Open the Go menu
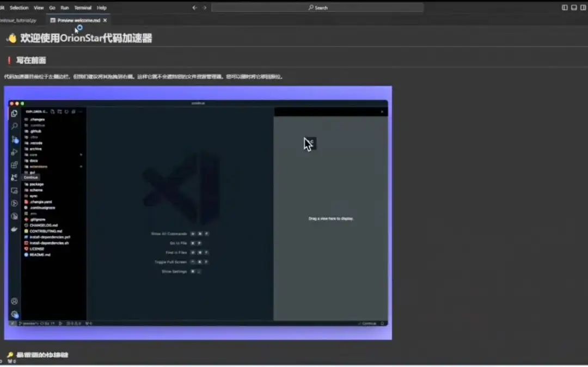The image size is (588, 367). (52, 8)
